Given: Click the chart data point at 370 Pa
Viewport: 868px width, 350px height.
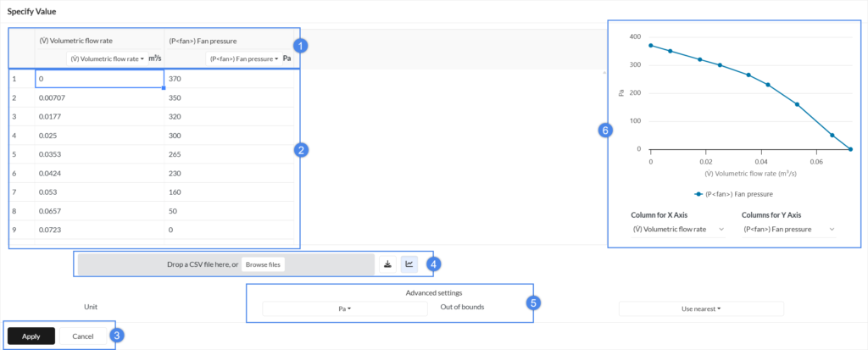Looking at the screenshot, I should [651, 46].
